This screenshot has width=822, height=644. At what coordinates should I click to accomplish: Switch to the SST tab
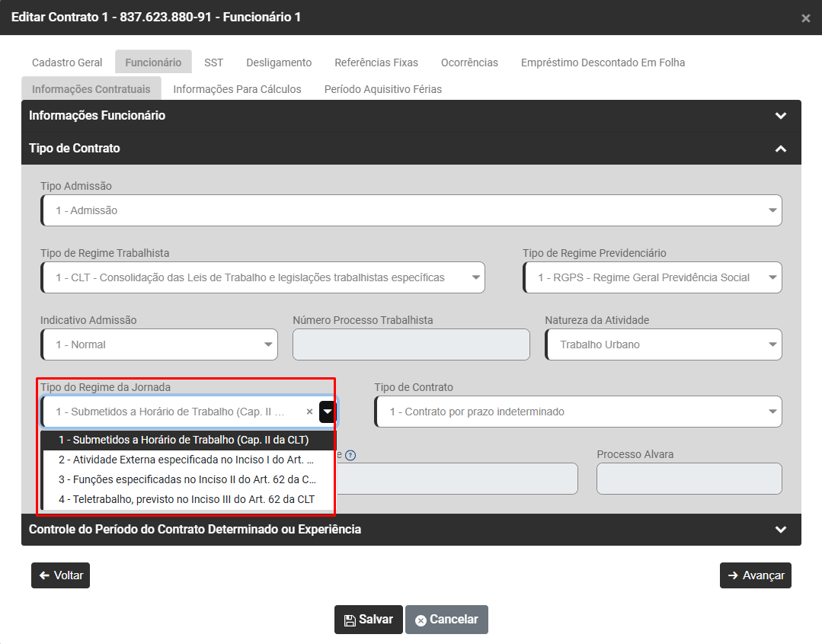213,62
